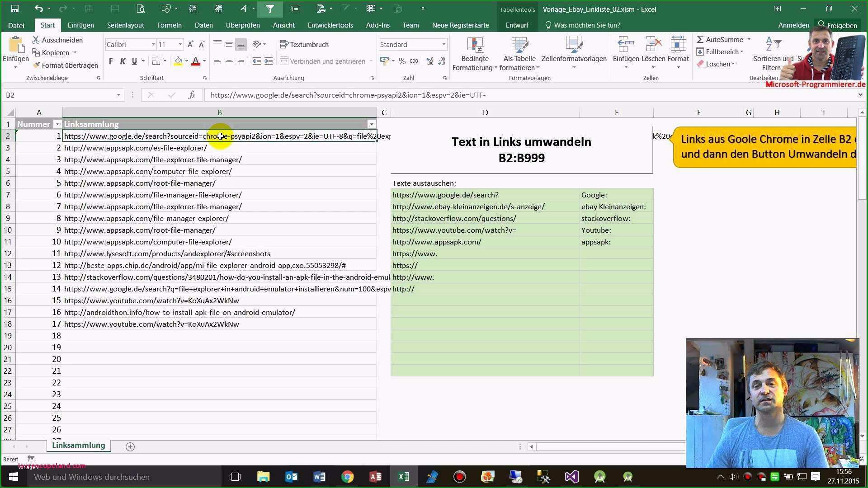Open Zellenformatvorlagen gallery
This screenshot has width=868, height=488.
coord(574,53)
